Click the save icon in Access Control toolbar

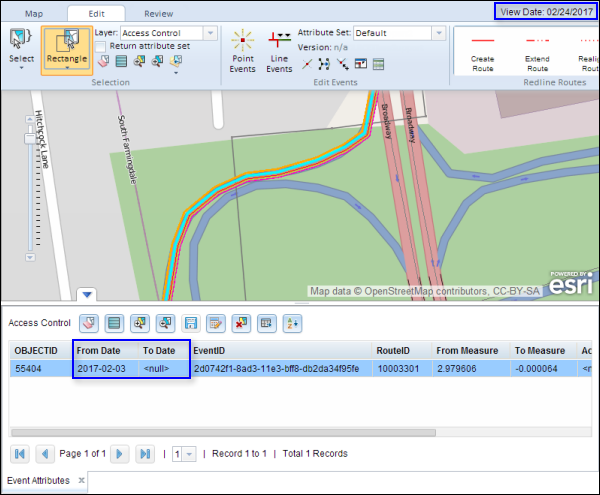190,324
